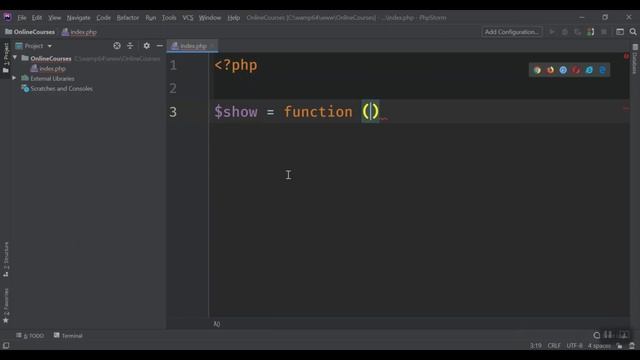Toggle the 1: Project side tab

[x=6, y=58]
